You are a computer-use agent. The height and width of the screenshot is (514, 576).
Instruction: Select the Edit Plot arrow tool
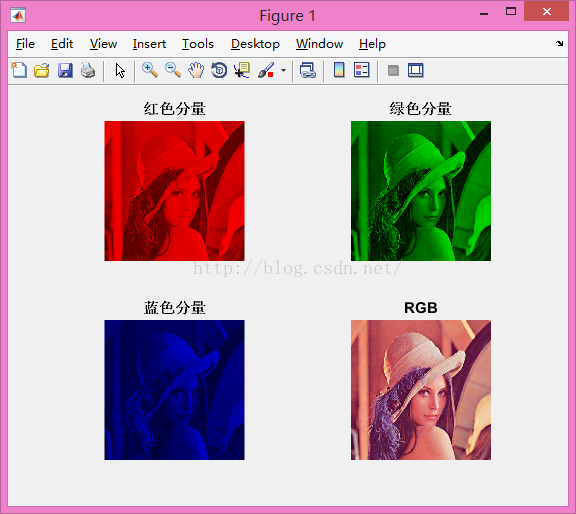click(120, 70)
